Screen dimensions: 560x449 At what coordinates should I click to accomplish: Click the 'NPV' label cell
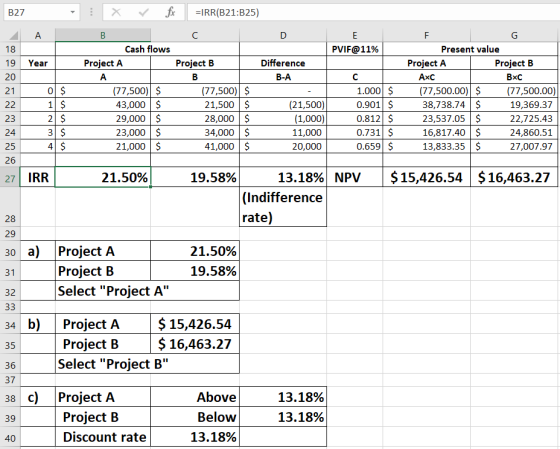tap(354, 177)
